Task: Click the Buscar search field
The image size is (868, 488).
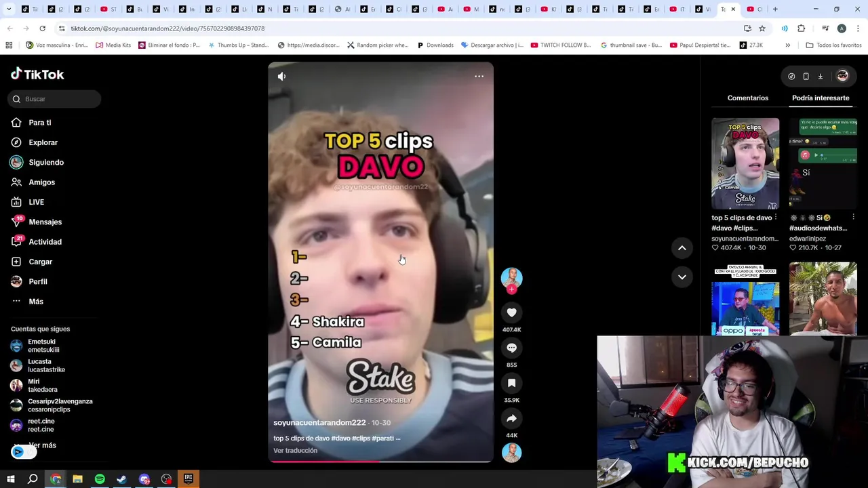Action: [x=55, y=99]
